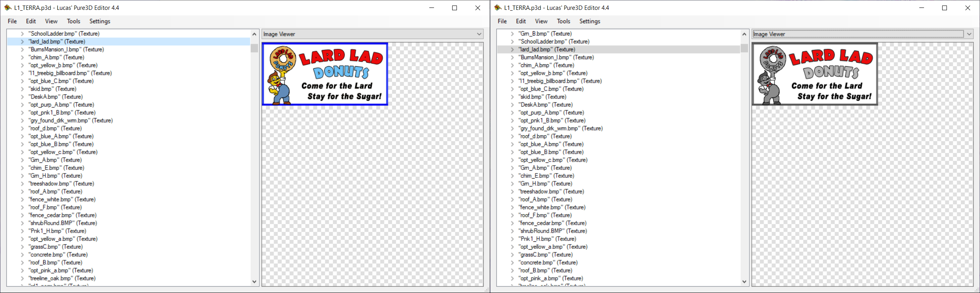Expand "BurnsMansion_I.bmp" node in left window
The height and width of the screenshot is (293, 980).
point(22,49)
